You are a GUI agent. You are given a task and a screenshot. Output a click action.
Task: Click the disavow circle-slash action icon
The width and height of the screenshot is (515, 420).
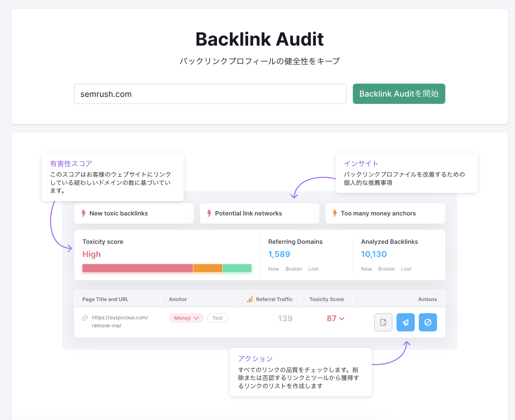pos(428,322)
